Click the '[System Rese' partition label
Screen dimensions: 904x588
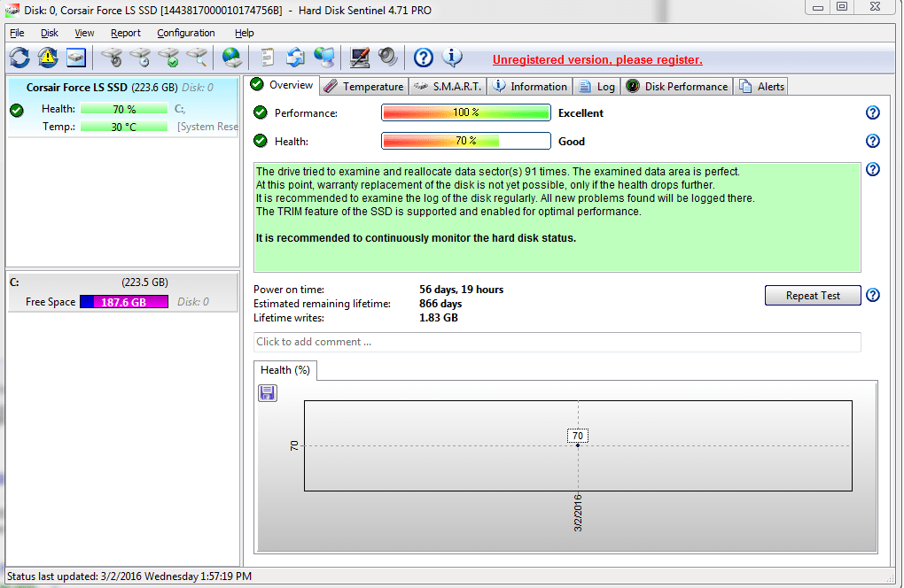tap(207, 127)
